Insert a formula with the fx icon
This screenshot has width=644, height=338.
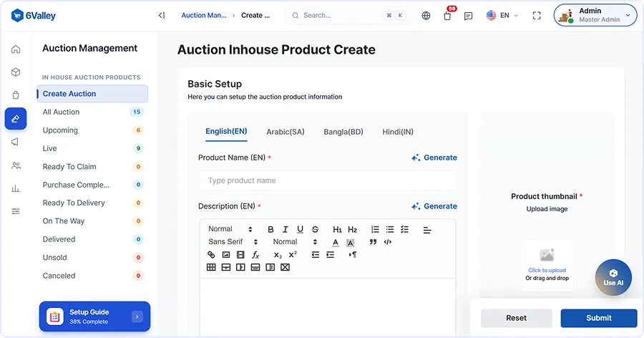(x=255, y=254)
